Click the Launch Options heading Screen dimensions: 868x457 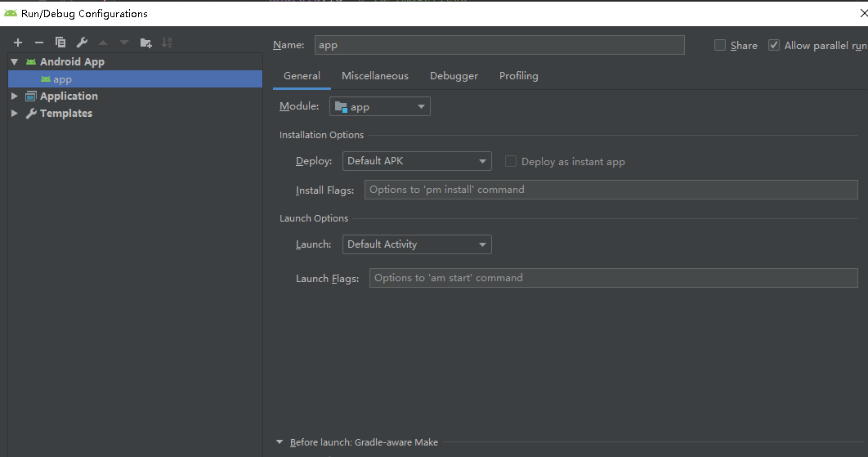(x=314, y=218)
